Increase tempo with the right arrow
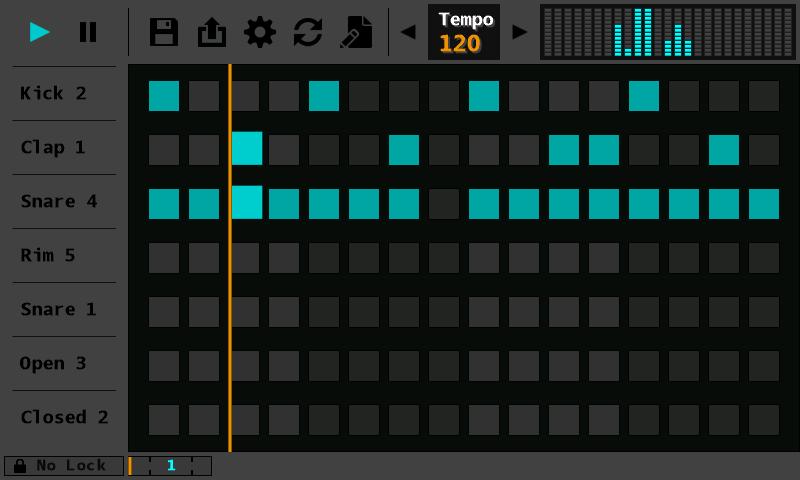This screenshot has height=480, width=800. (x=519, y=32)
